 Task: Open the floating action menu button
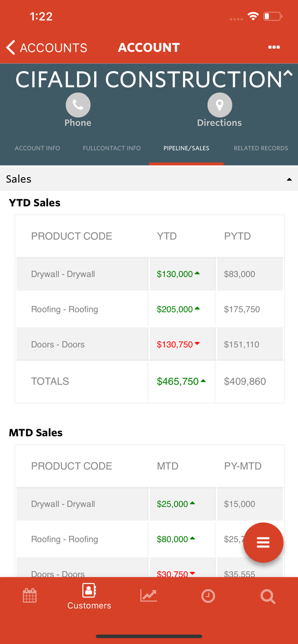(x=263, y=542)
